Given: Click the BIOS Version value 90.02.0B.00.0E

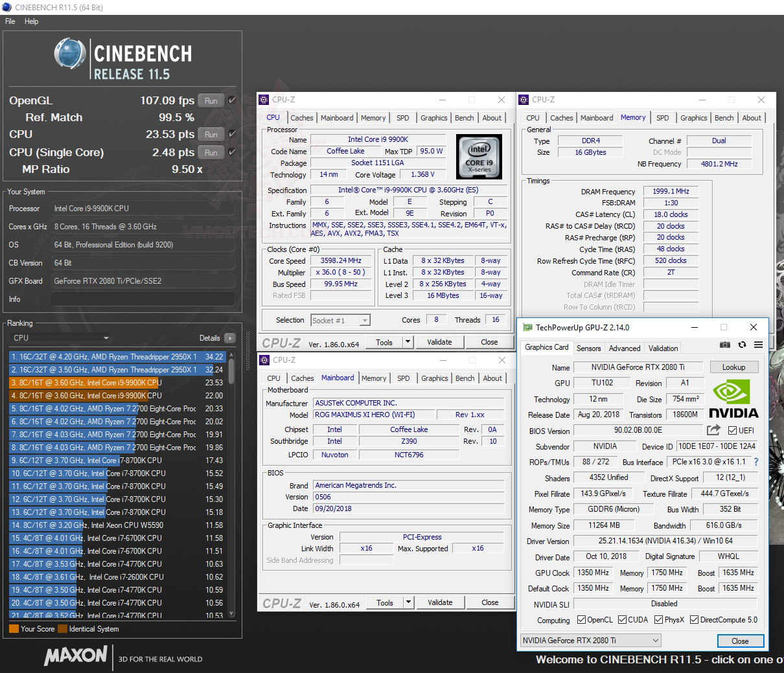Looking at the screenshot, I should pyautogui.click(x=640, y=430).
